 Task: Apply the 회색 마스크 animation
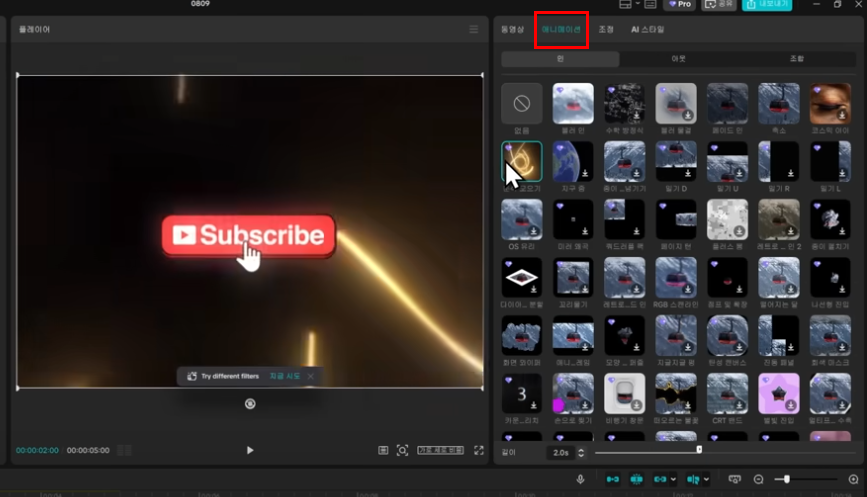(830, 336)
